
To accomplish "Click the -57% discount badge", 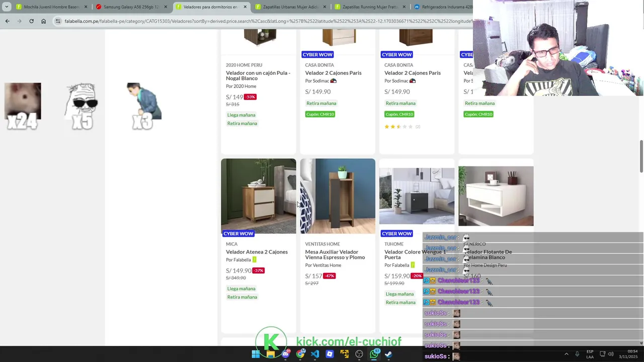I will pyautogui.click(x=258, y=270).
